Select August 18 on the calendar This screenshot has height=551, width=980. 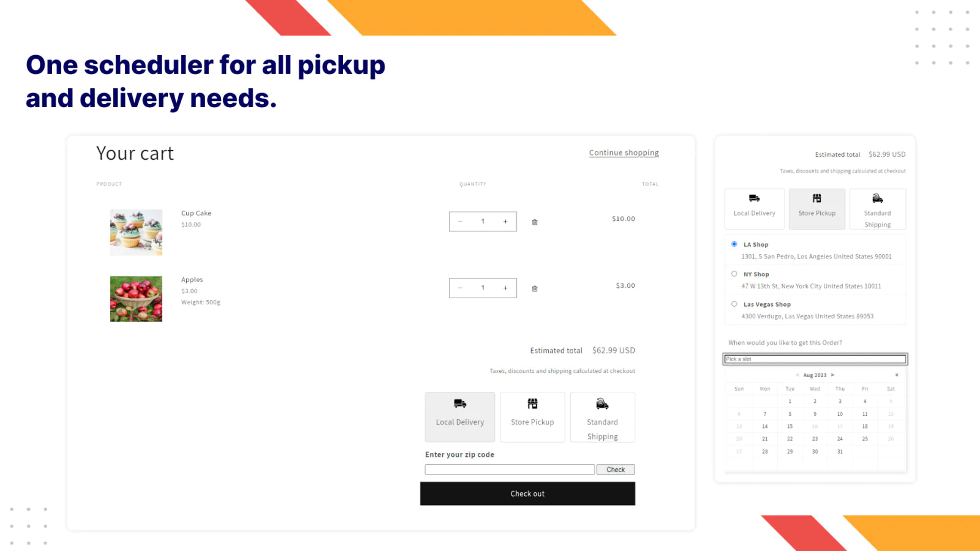(865, 426)
